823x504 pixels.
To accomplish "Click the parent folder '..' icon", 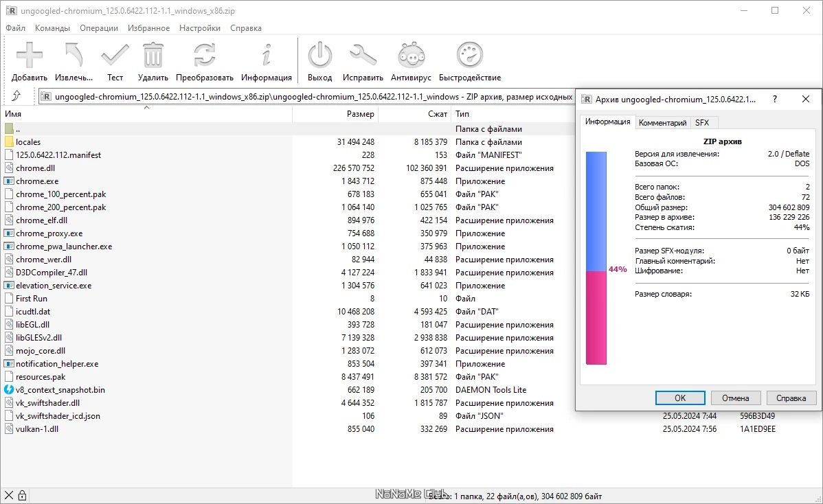I will click(x=9, y=128).
